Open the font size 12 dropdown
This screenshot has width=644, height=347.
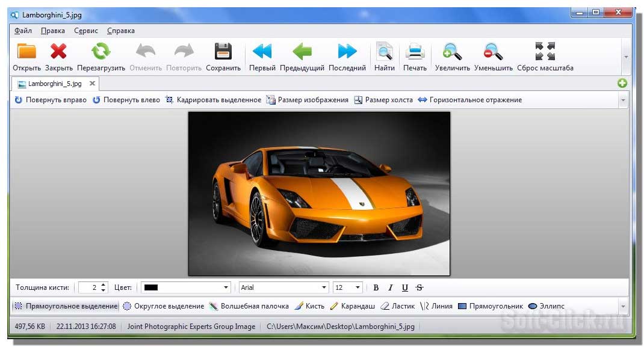pyautogui.click(x=358, y=288)
